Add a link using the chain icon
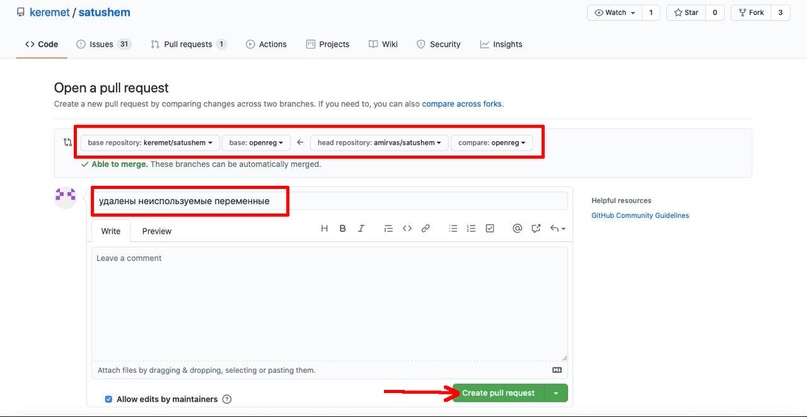This screenshot has height=417, width=807. (x=425, y=229)
